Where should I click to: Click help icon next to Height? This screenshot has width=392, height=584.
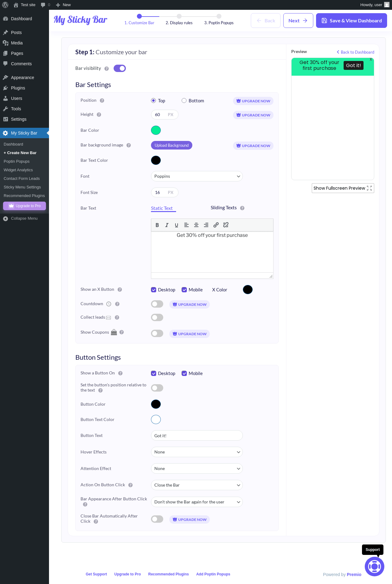tap(99, 115)
